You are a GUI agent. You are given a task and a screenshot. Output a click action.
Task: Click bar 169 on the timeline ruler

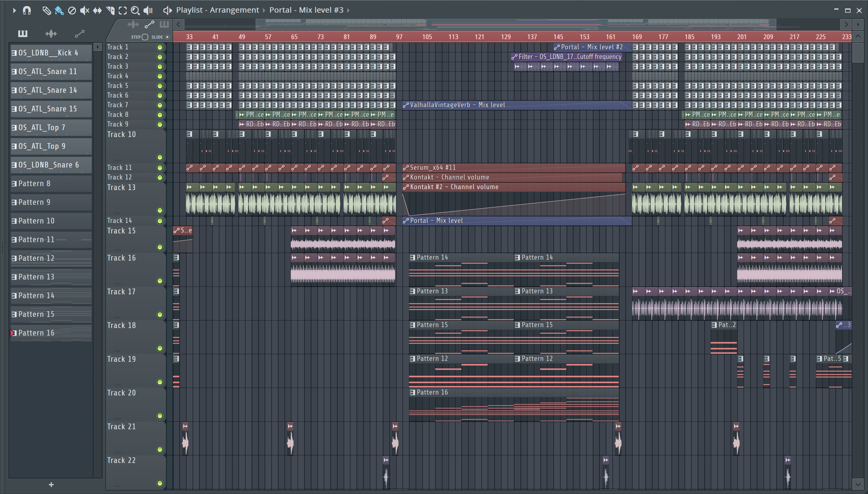(x=637, y=37)
